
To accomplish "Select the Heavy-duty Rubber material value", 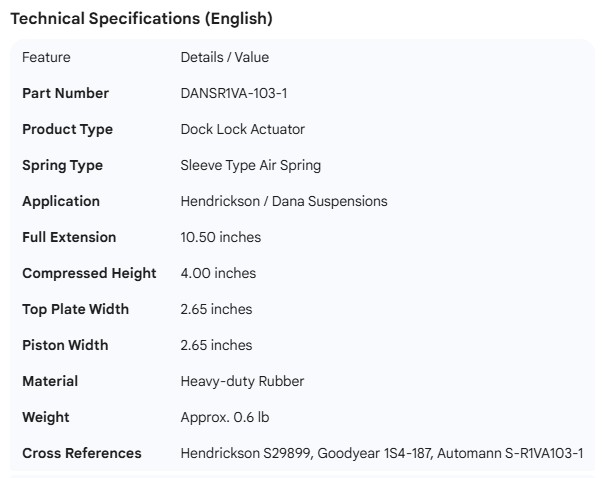I will tap(242, 381).
